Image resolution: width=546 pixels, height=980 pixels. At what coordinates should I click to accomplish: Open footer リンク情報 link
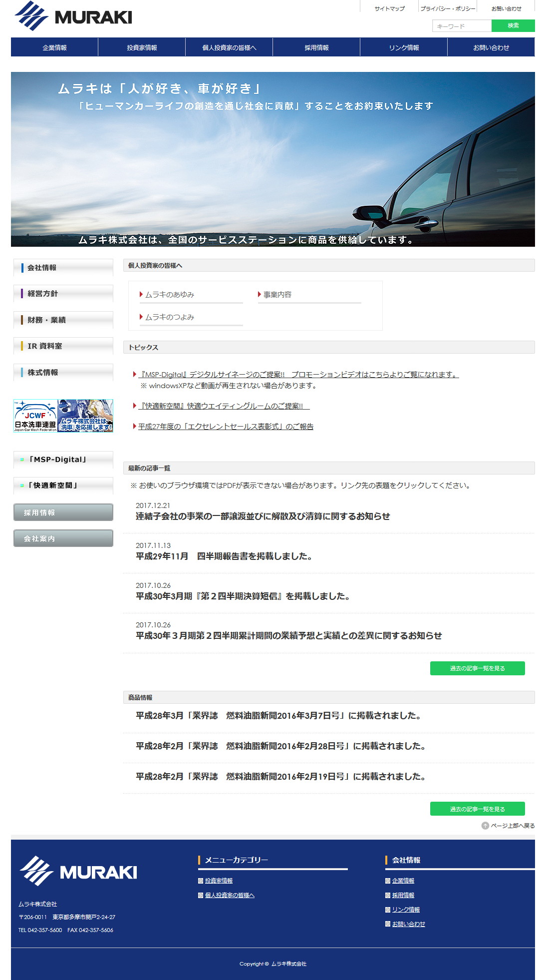point(406,910)
